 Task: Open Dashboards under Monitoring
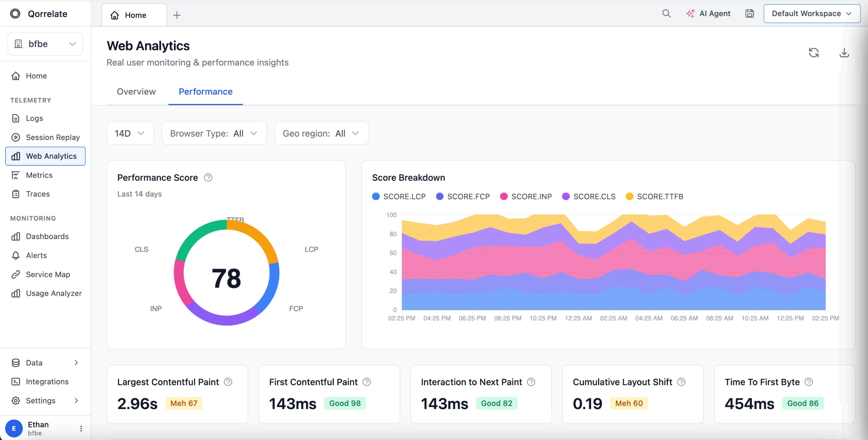[x=47, y=236]
